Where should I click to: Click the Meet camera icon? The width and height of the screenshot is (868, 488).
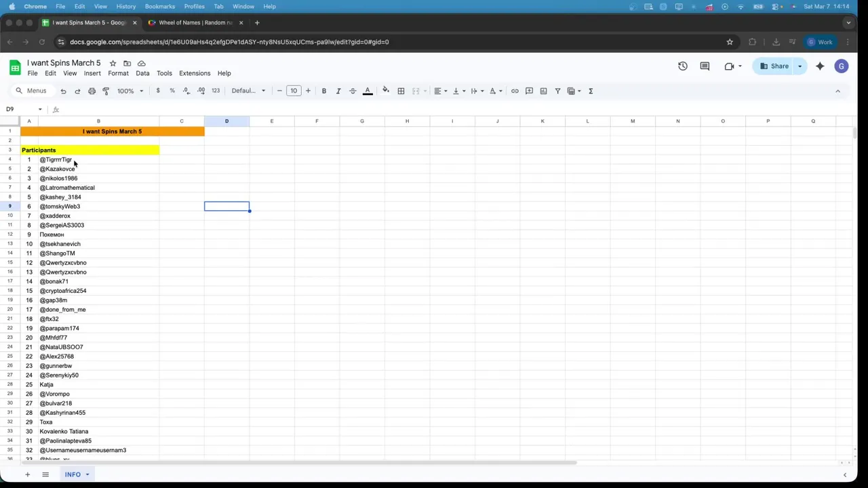point(730,66)
